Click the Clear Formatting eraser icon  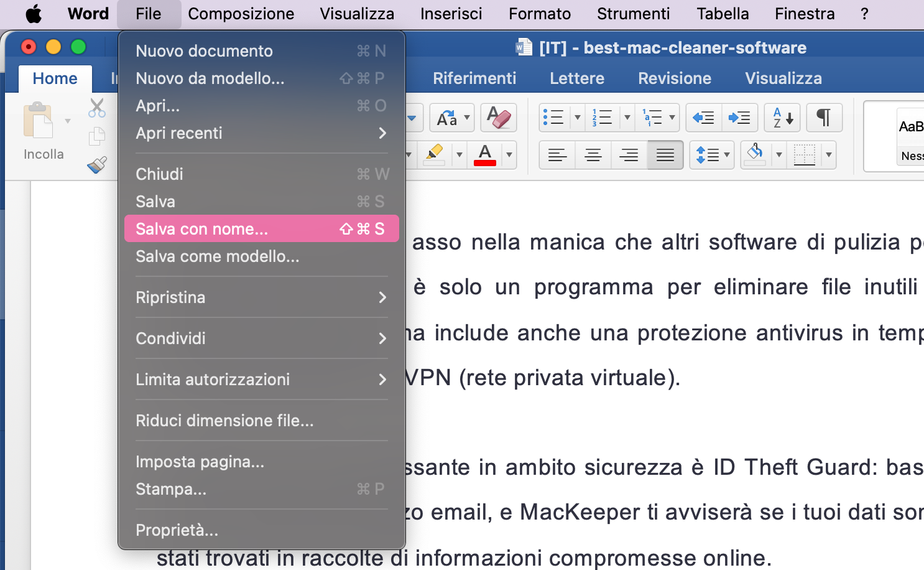499,118
